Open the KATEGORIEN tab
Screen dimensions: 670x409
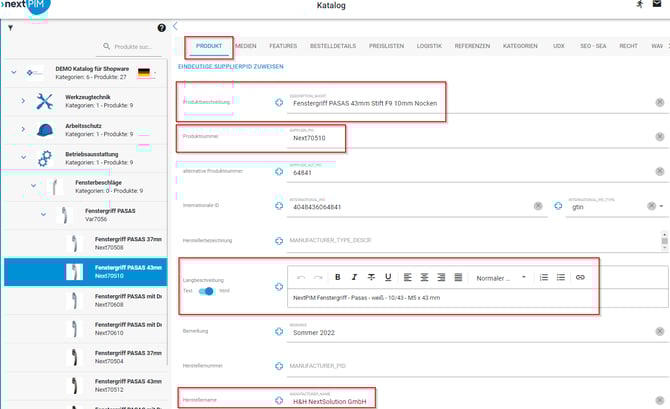click(x=520, y=46)
